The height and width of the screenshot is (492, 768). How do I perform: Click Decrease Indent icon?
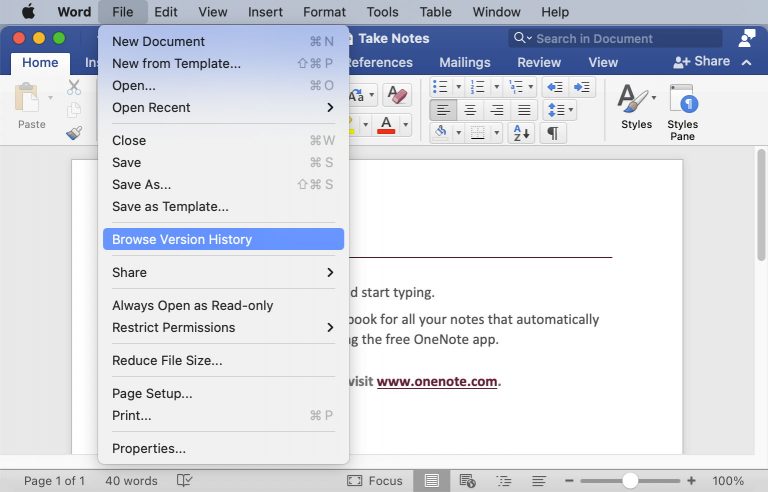click(x=555, y=87)
